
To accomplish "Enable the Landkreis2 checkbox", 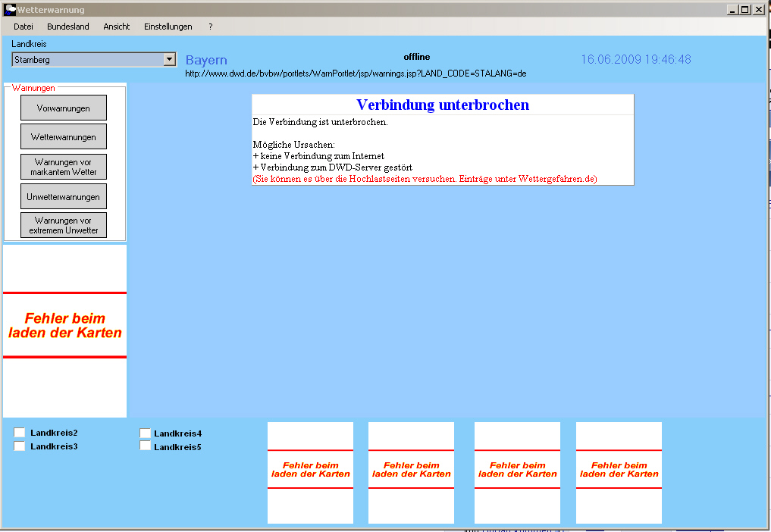I will pyautogui.click(x=20, y=433).
